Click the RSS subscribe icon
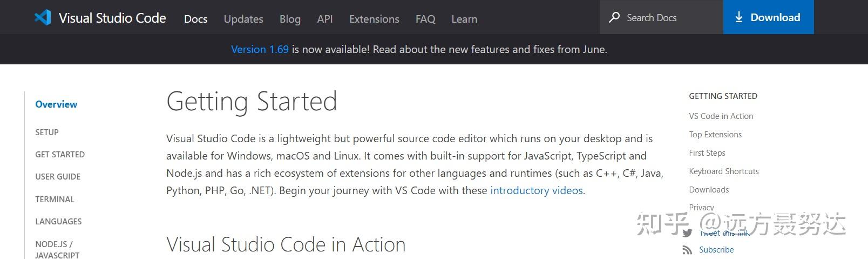The width and height of the screenshot is (868, 259). click(687, 250)
